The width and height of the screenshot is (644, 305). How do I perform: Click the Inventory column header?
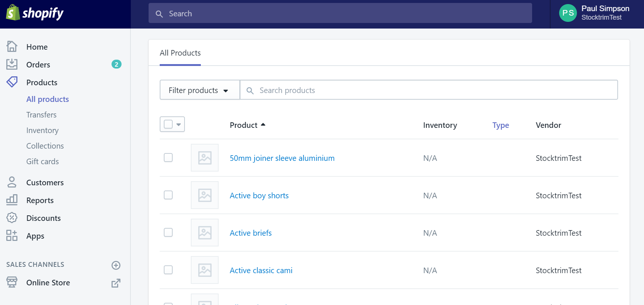(x=440, y=125)
